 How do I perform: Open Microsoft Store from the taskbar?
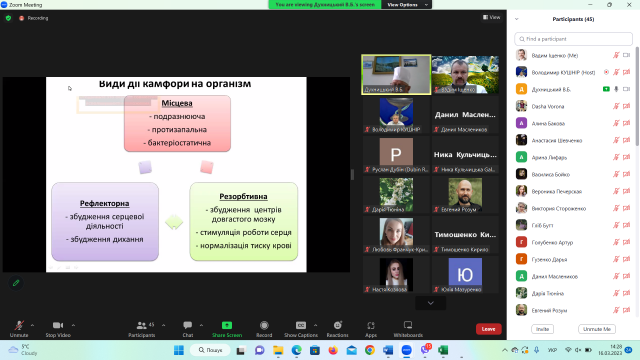tap(315, 350)
